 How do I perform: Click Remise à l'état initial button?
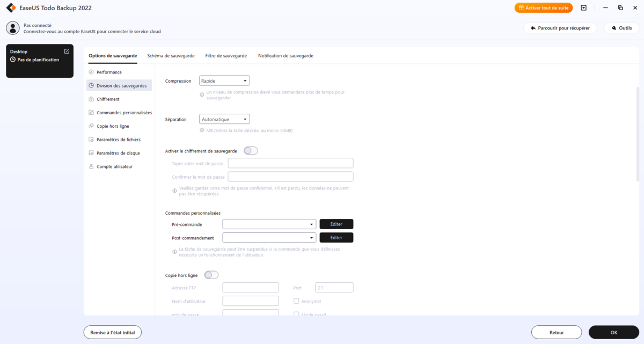(113, 332)
